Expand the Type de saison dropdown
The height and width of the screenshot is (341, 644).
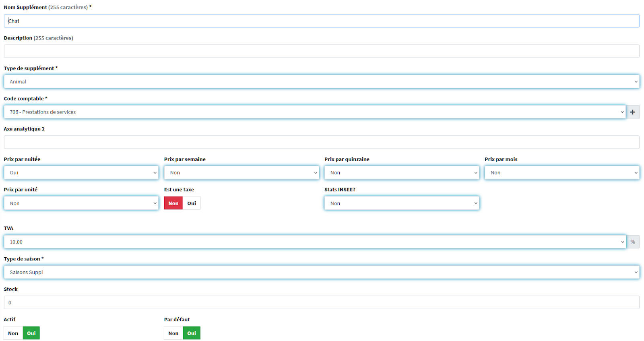click(x=321, y=272)
